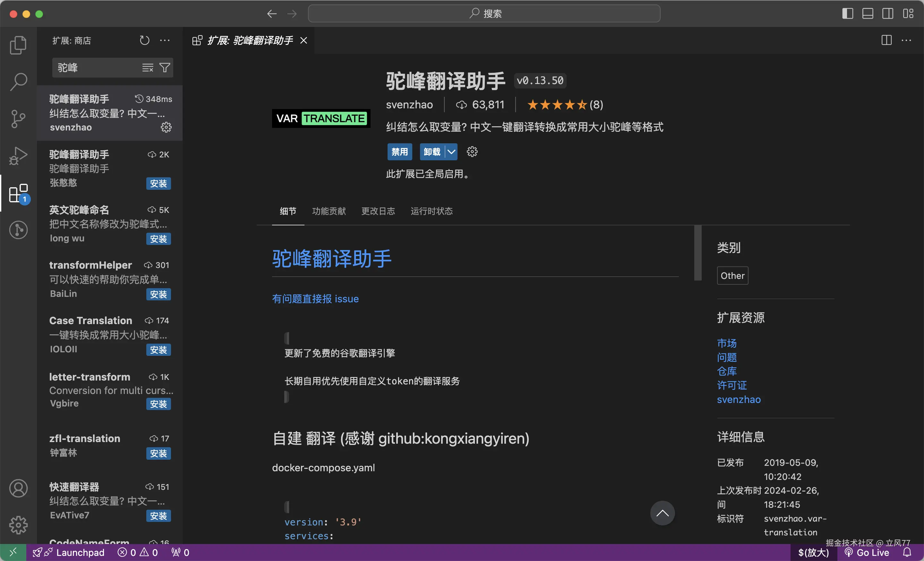Install the 英文驼峰命名 extension
This screenshot has width=924, height=561.
point(158,239)
